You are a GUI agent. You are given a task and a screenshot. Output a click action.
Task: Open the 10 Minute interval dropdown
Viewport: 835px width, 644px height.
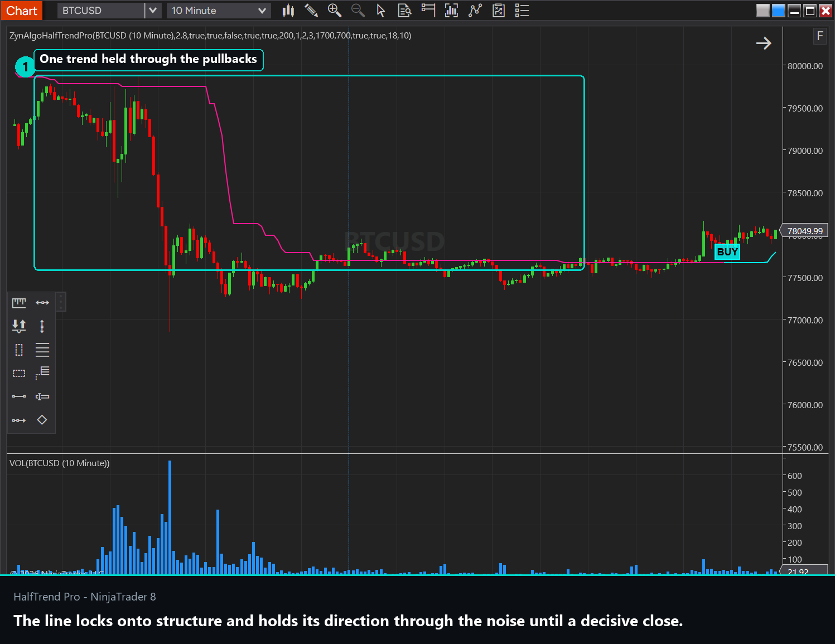click(219, 11)
